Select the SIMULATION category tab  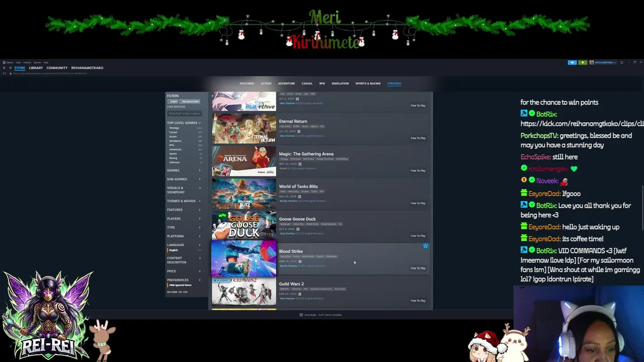tap(340, 83)
